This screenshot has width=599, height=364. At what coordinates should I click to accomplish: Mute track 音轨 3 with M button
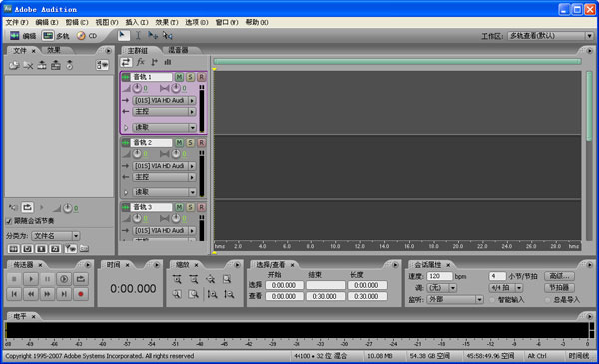pyautogui.click(x=179, y=207)
